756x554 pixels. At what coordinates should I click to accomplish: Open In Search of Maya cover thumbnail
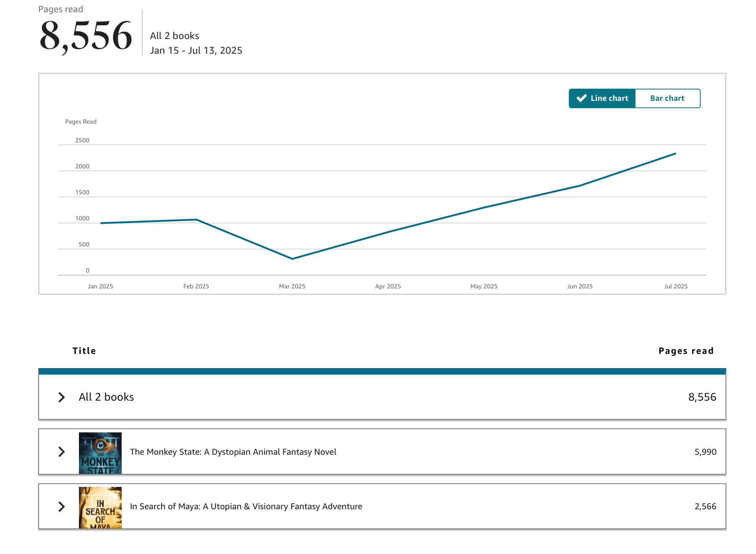click(x=100, y=508)
